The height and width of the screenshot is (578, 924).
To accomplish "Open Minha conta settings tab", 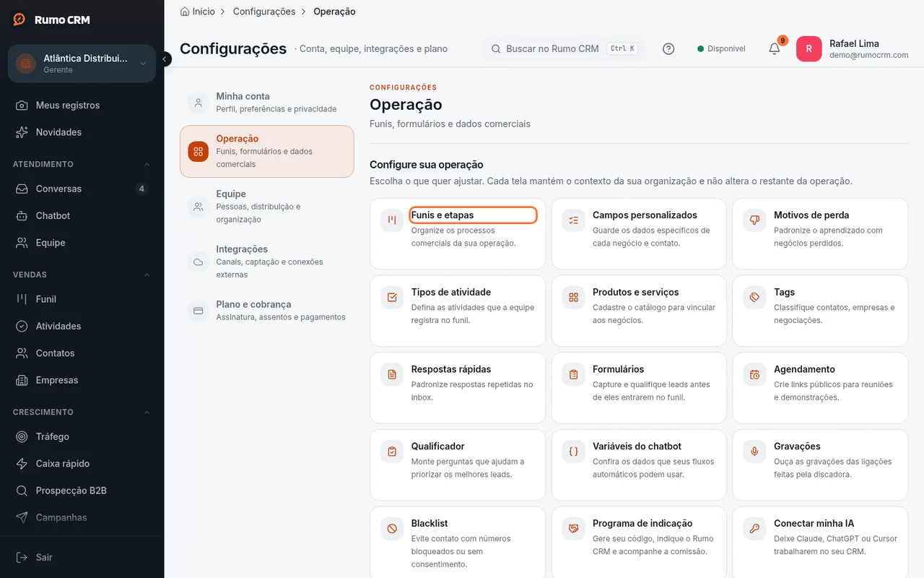I will (267, 103).
